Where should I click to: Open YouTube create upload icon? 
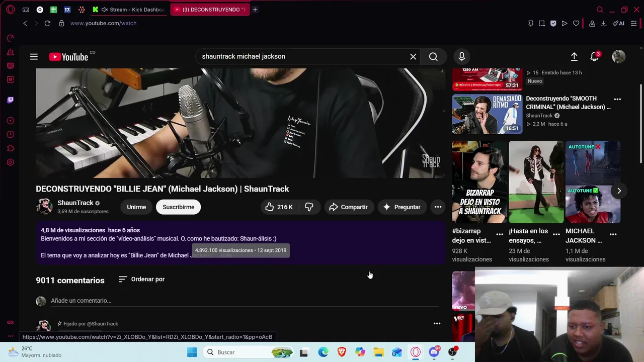(574, 57)
